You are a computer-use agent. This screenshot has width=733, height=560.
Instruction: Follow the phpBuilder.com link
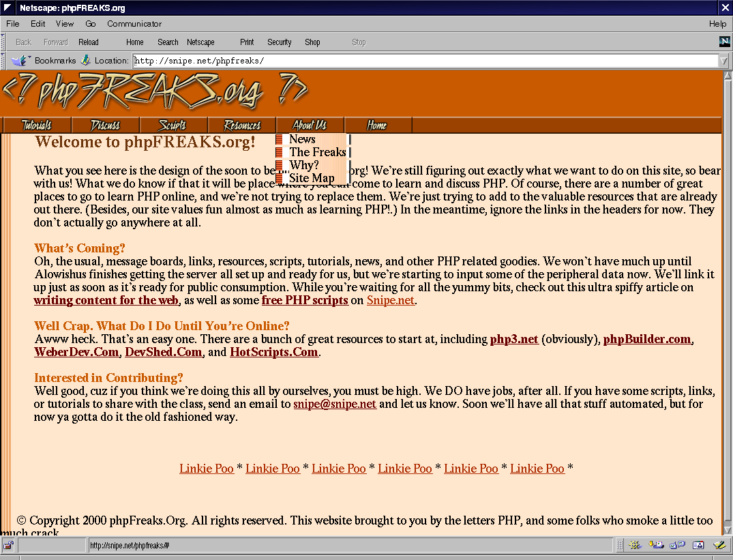(647, 340)
